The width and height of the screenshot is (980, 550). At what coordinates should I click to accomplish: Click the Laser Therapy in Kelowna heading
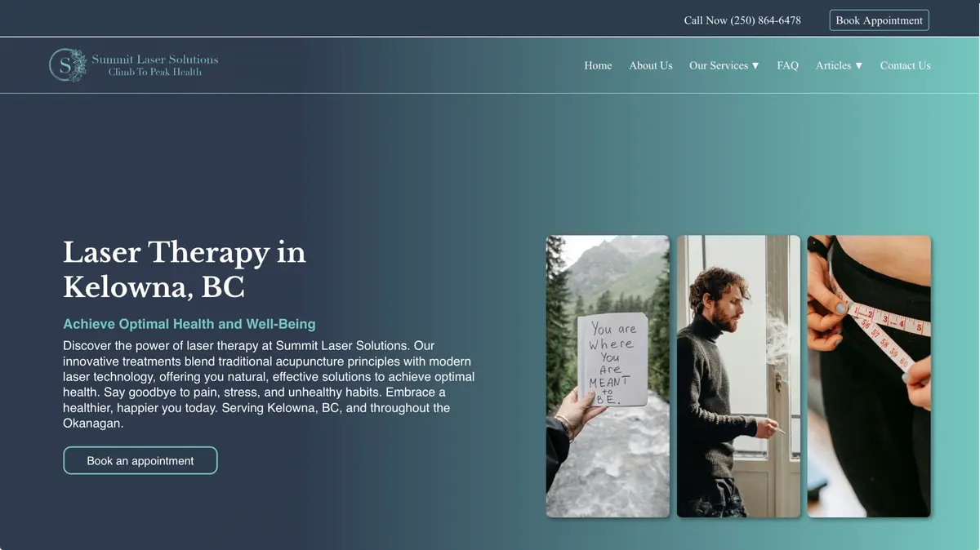(x=185, y=269)
